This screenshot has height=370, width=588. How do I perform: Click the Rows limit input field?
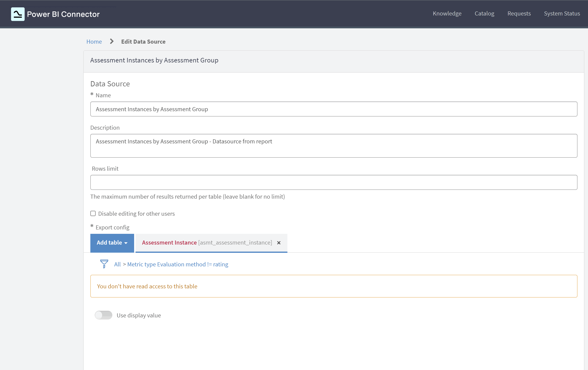click(334, 182)
